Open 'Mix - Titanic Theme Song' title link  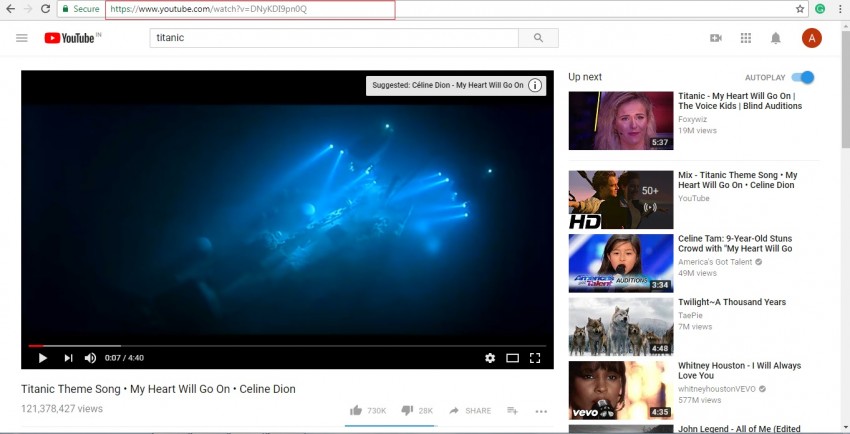point(738,180)
